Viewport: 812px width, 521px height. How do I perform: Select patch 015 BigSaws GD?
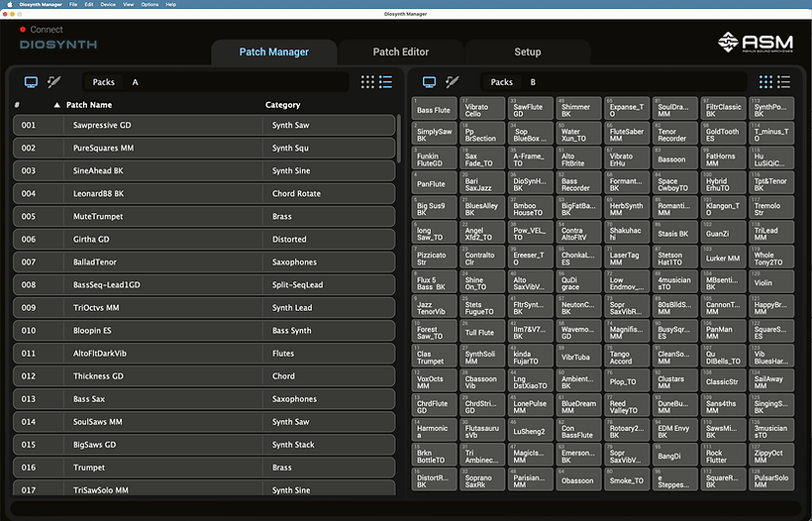(204, 445)
